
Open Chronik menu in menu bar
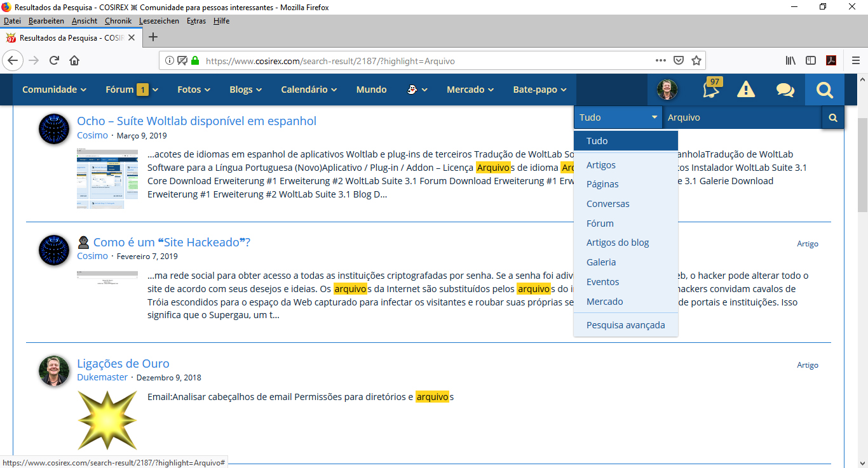[x=118, y=21]
